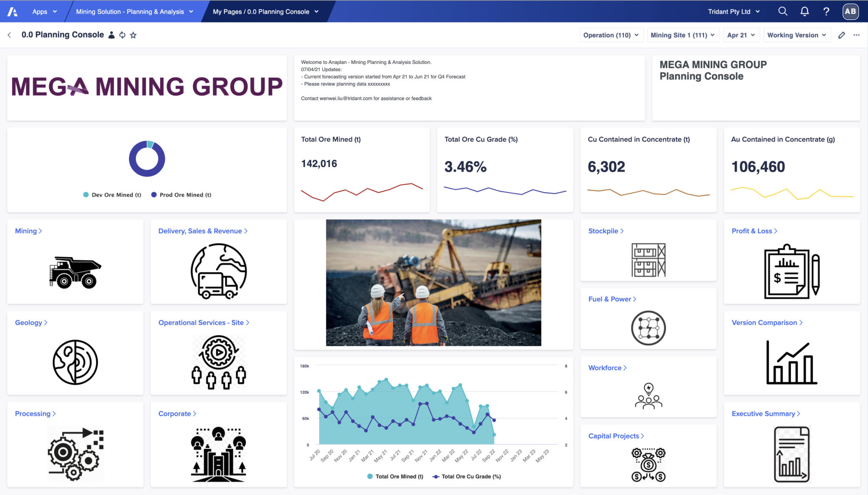Click the AB user avatar
The width and height of the screenshot is (868, 495).
pyautogui.click(x=850, y=11)
